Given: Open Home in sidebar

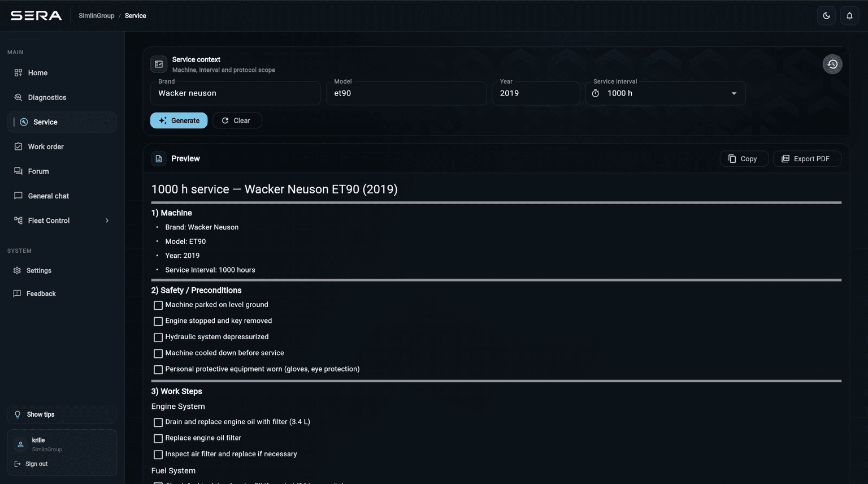Looking at the screenshot, I should click(62, 73).
